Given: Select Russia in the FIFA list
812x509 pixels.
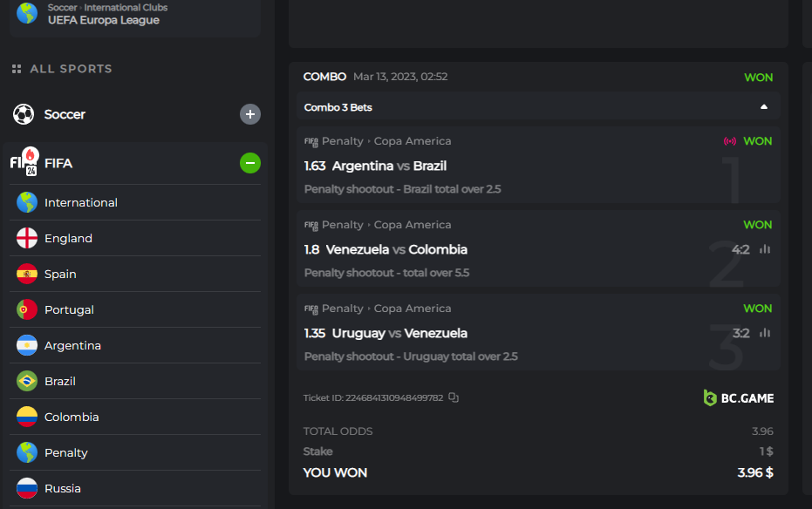Looking at the screenshot, I should point(63,488).
